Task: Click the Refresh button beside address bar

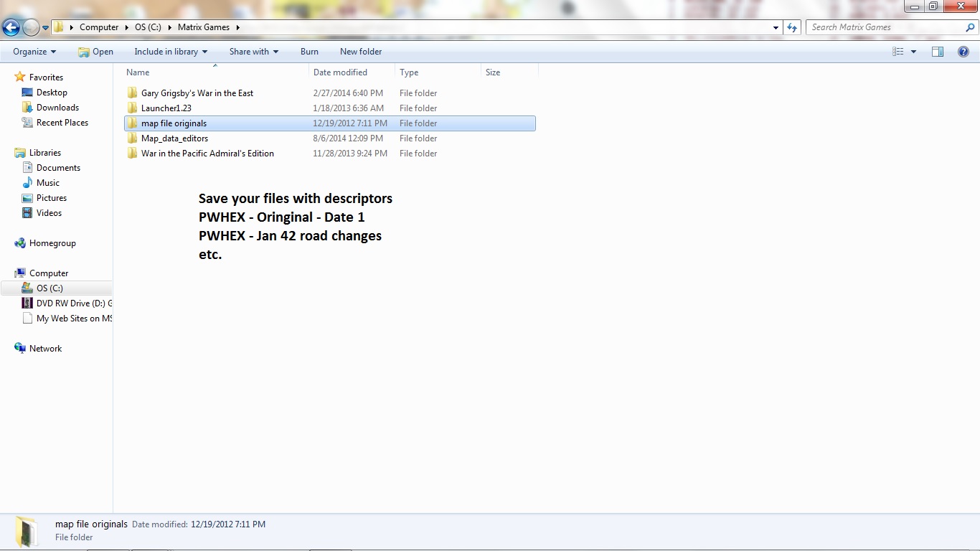Action: [x=792, y=27]
